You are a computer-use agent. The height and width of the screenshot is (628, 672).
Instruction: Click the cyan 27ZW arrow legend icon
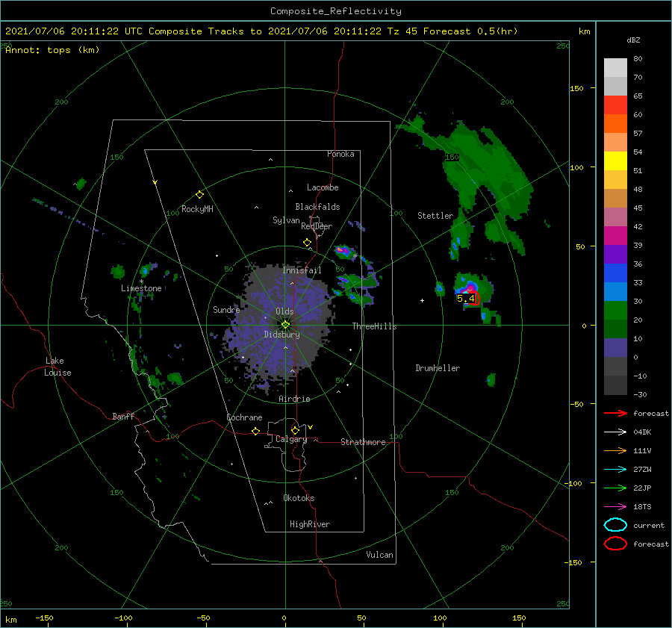click(x=615, y=469)
